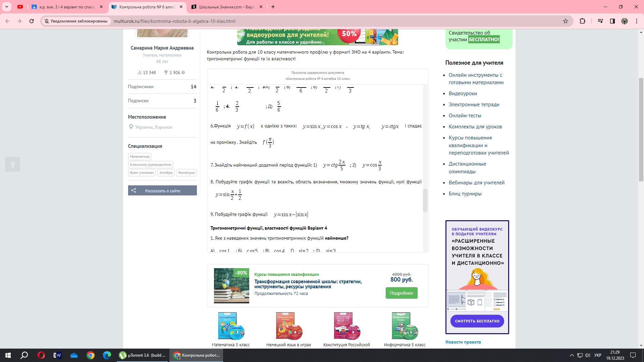Open Microsoft Edge from taskbar
Screen dimensions: 644x362
pyautogui.click(x=107, y=355)
